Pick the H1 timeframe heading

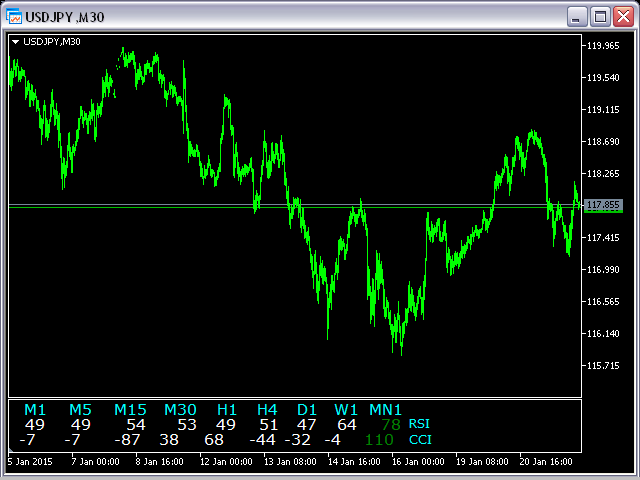[227, 410]
